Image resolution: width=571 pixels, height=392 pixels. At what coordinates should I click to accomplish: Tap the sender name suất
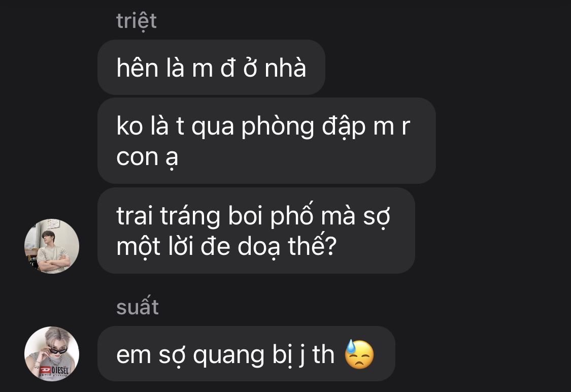point(137,306)
